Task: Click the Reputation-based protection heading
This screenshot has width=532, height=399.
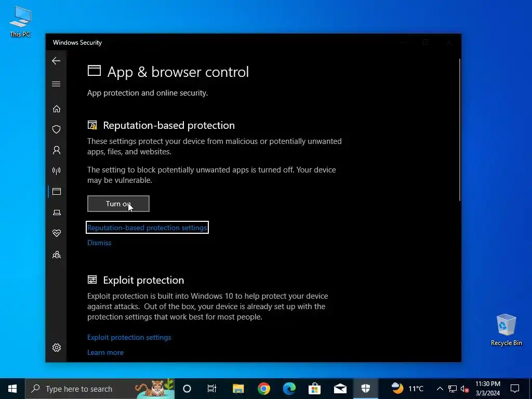Action: point(169,125)
